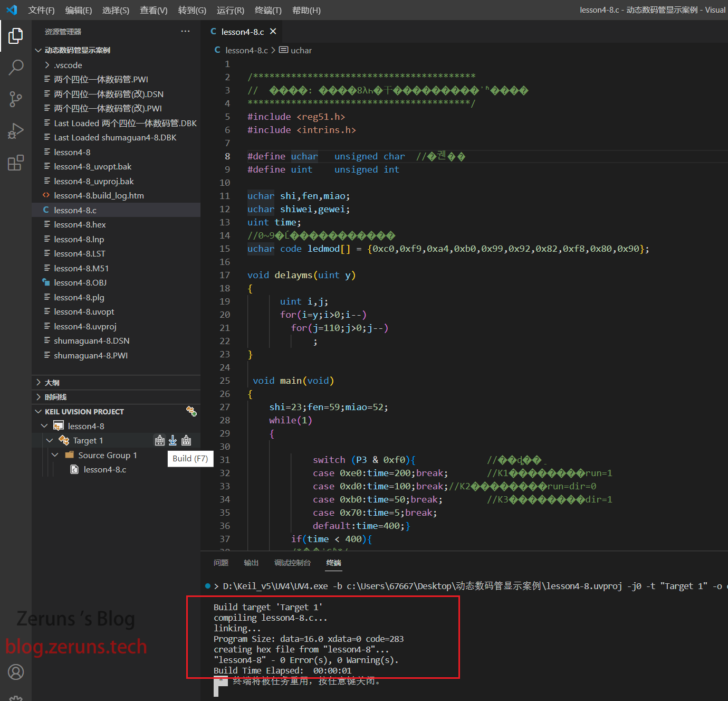Expand the 大纲 outline section
Screen dimensions: 728x701
(x=52, y=382)
